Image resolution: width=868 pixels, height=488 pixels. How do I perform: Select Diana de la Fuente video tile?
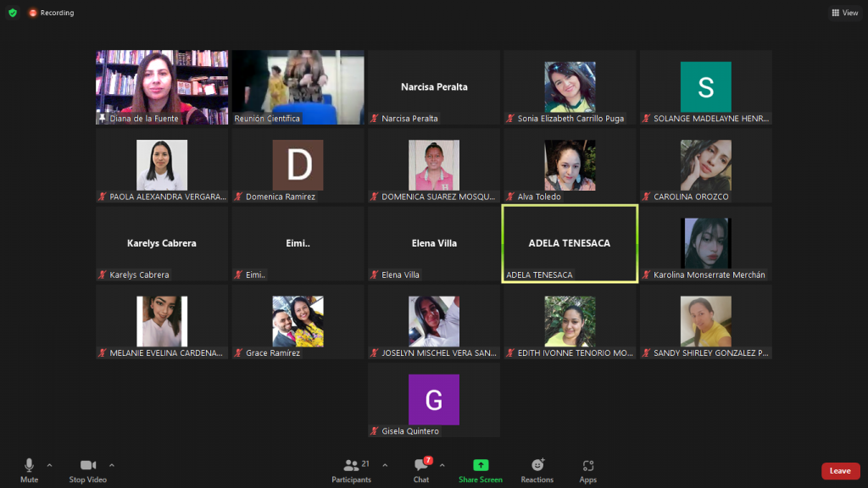point(162,87)
